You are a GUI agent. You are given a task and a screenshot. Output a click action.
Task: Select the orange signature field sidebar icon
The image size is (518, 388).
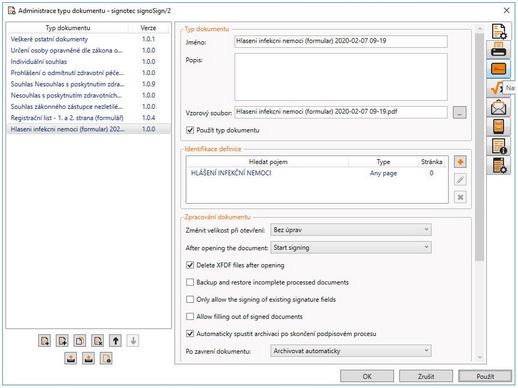point(498,69)
